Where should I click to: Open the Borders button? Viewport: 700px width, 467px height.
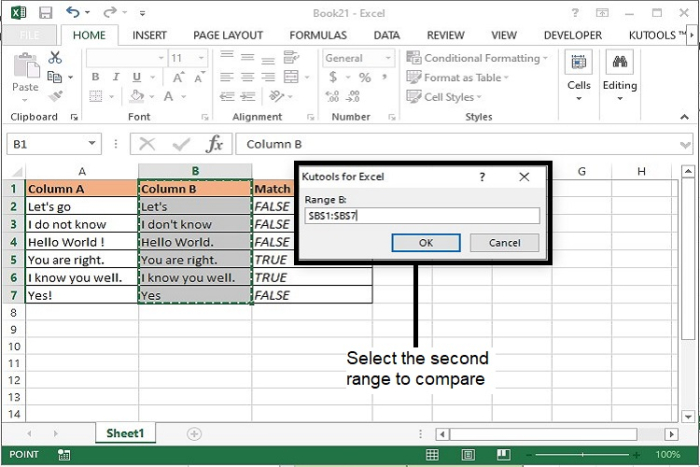96,96
